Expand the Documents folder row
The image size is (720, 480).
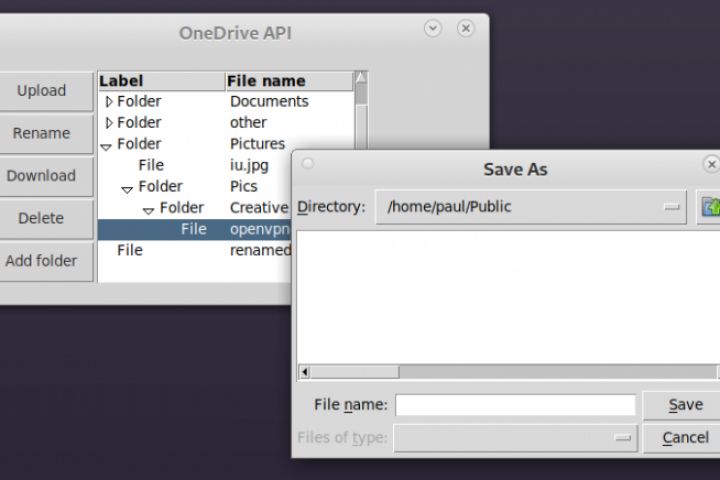[x=109, y=102]
